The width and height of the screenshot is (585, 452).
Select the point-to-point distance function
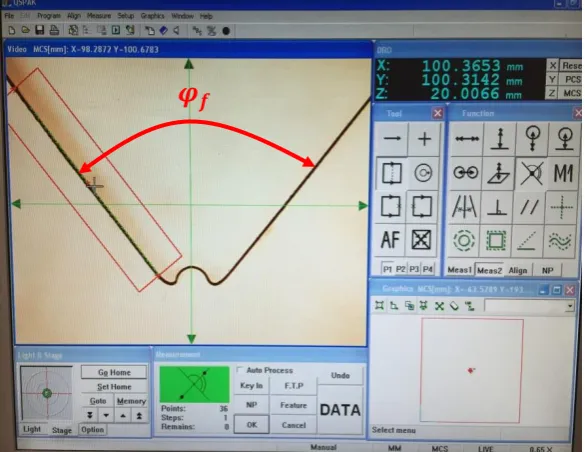(466, 139)
